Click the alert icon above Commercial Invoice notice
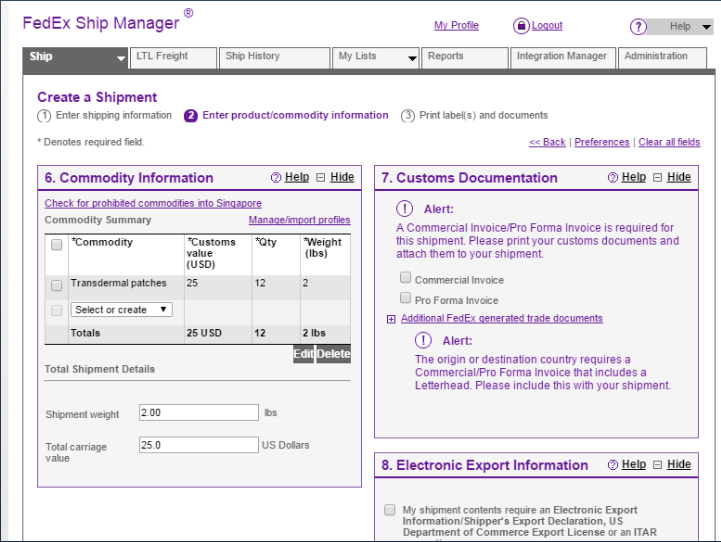The height and width of the screenshot is (542, 721). (405, 209)
